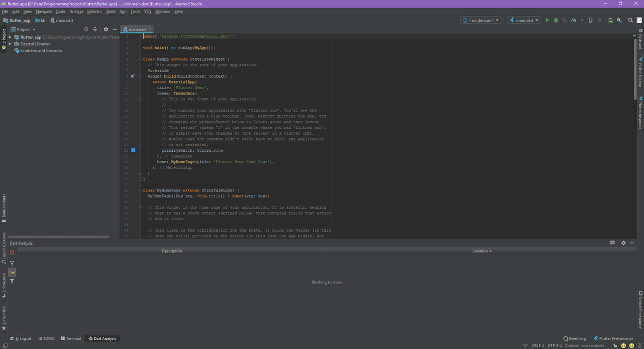Open the Navigate menu
Screen dimensions: 644x349
[43, 11]
